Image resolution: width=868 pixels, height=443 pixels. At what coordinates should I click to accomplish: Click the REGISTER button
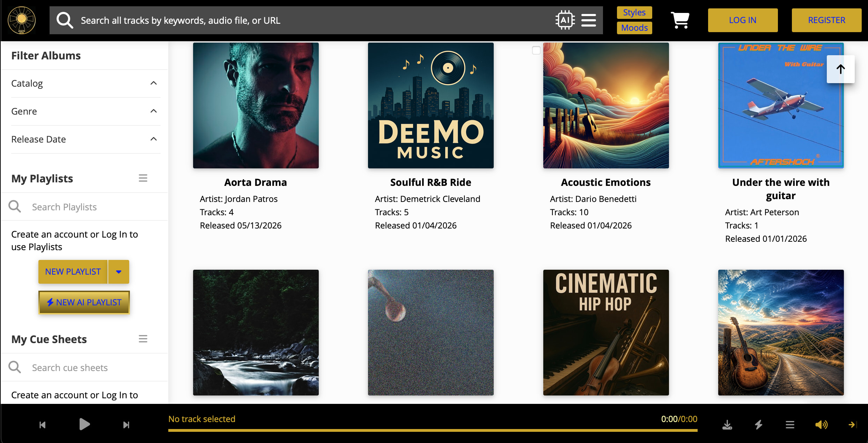coord(827,20)
